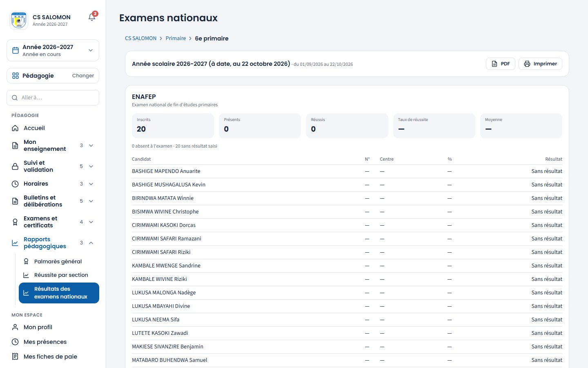
Task: Expand the Horaires menu chevron
Action: pyautogui.click(x=91, y=184)
